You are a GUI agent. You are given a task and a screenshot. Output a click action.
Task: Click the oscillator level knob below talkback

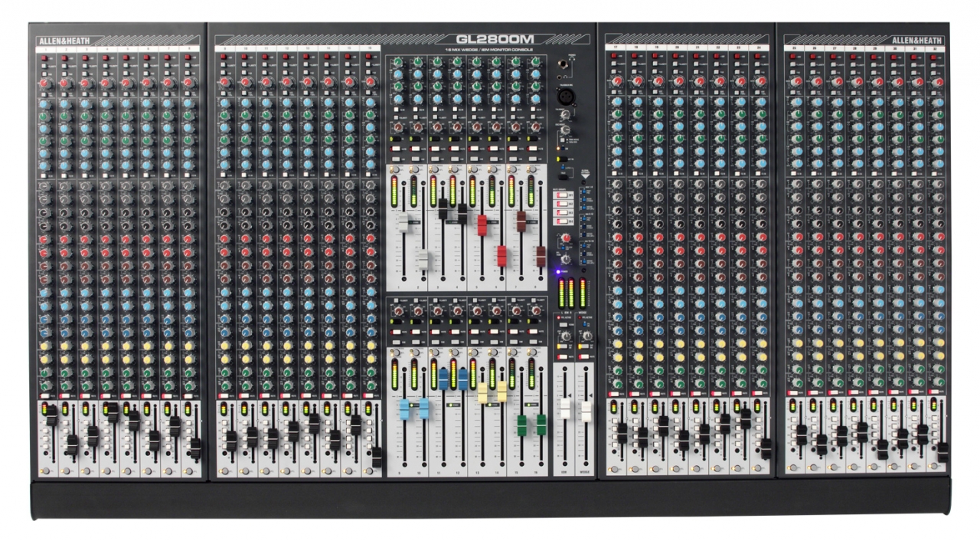(564, 130)
